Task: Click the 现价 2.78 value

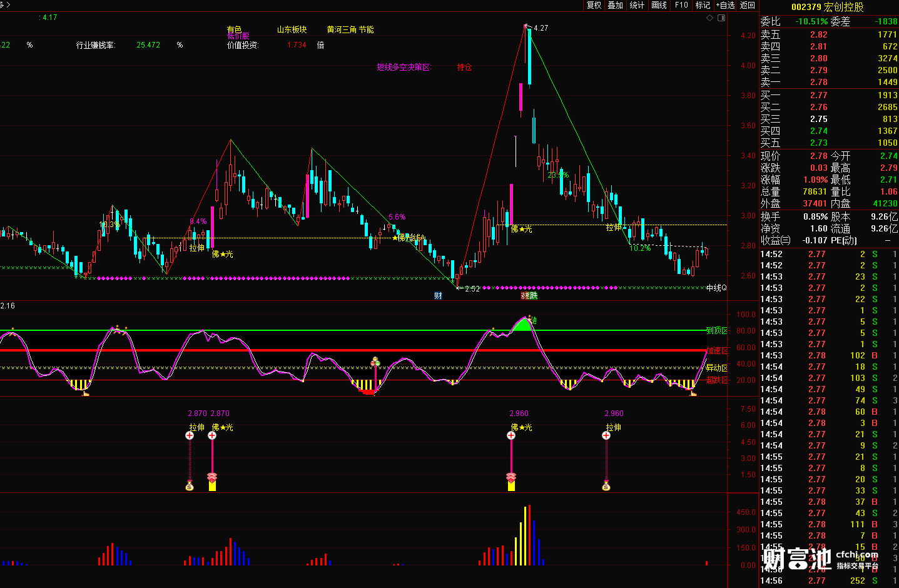Action: point(819,156)
